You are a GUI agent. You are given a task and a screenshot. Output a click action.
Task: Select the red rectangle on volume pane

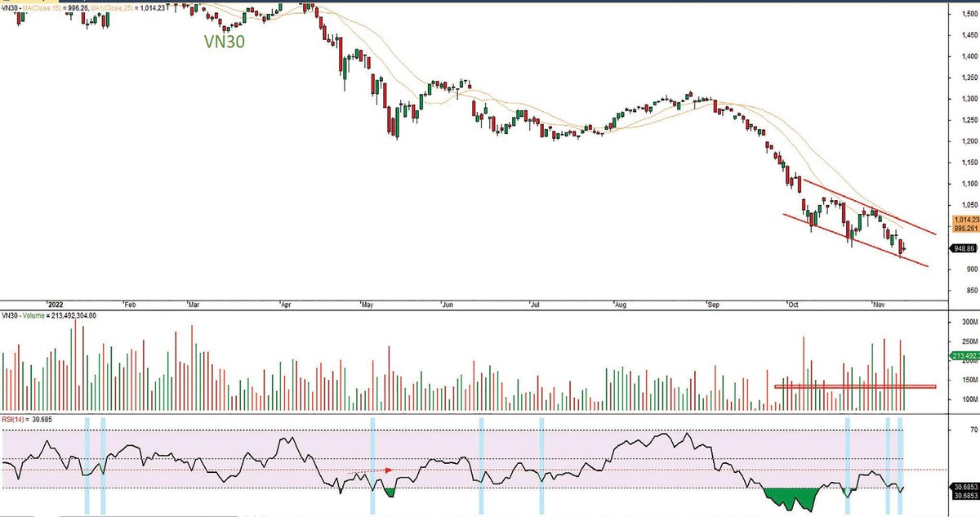pos(854,386)
